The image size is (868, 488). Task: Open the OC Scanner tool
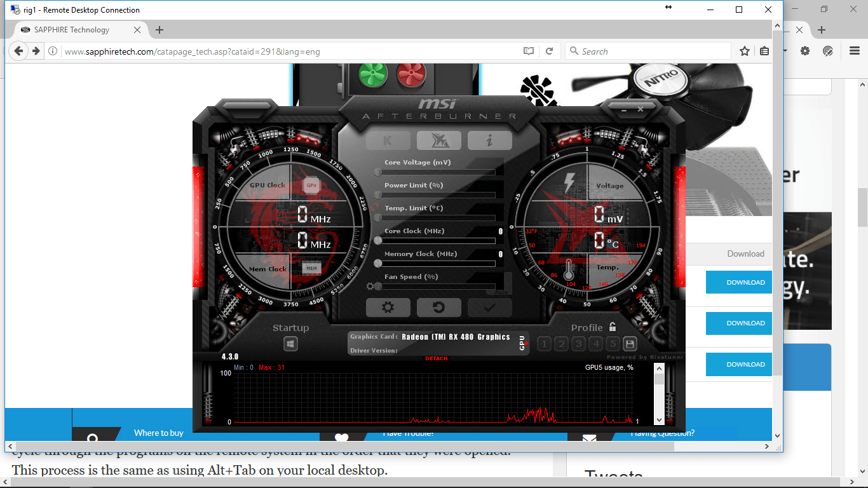pyautogui.click(x=438, y=140)
